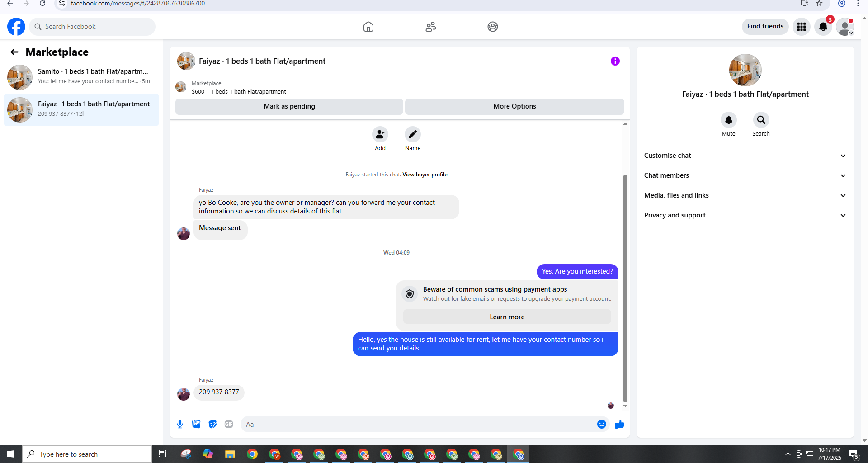
Task: Click the taskbar clock showing 10:17 PM
Action: [829, 454]
